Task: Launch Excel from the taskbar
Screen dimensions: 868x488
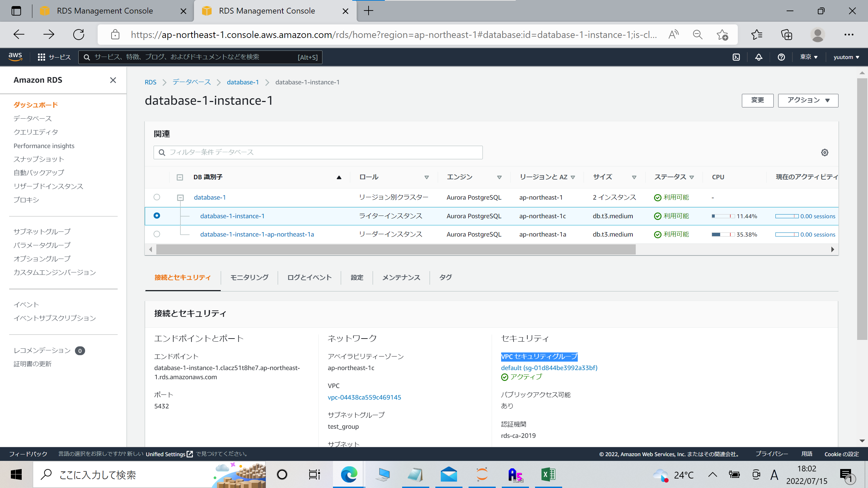Action: click(548, 474)
